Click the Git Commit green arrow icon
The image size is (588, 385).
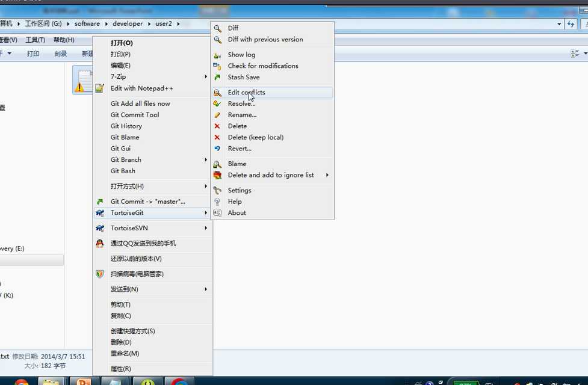[x=100, y=202]
